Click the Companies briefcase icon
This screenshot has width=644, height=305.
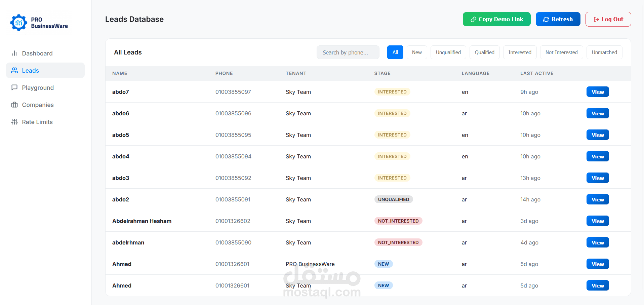[14, 105]
